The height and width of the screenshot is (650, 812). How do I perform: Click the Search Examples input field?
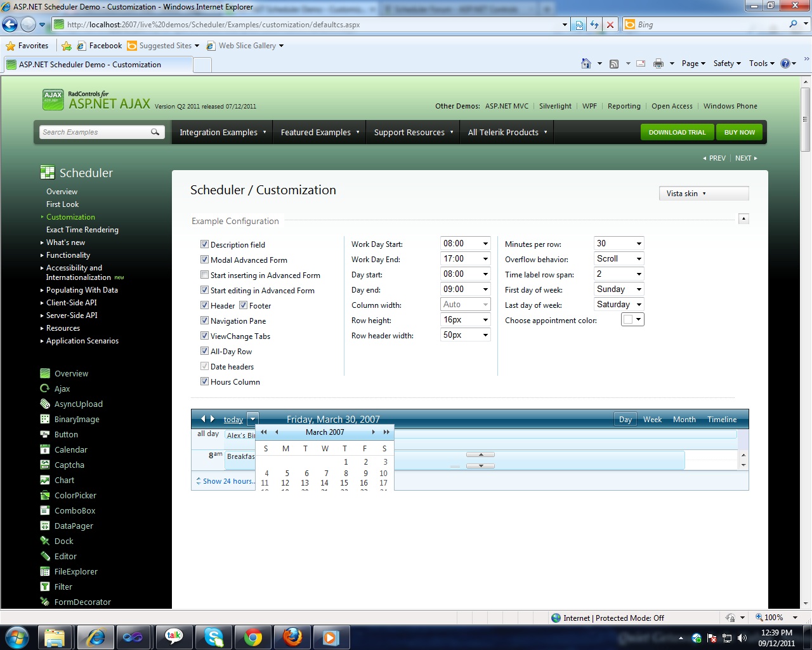pos(95,132)
